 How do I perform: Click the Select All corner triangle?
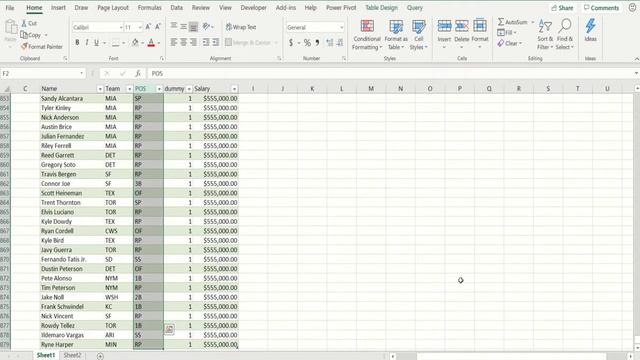[7, 89]
